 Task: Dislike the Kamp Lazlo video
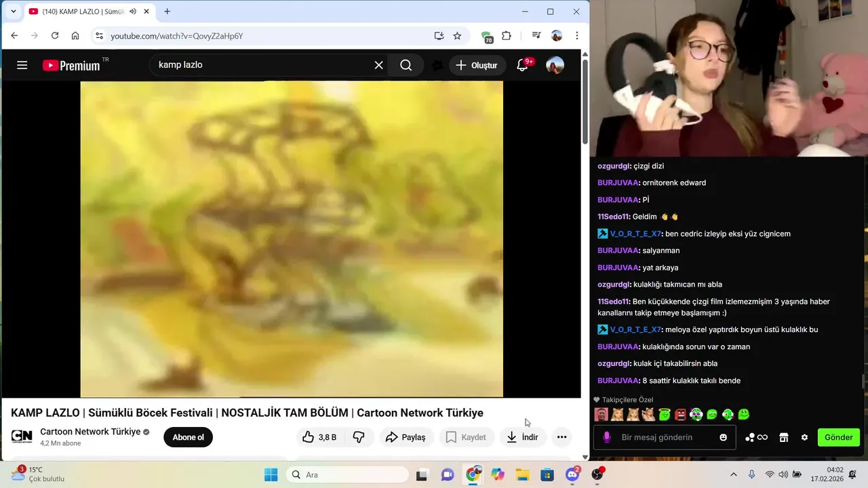pyautogui.click(x=359, y=437)
